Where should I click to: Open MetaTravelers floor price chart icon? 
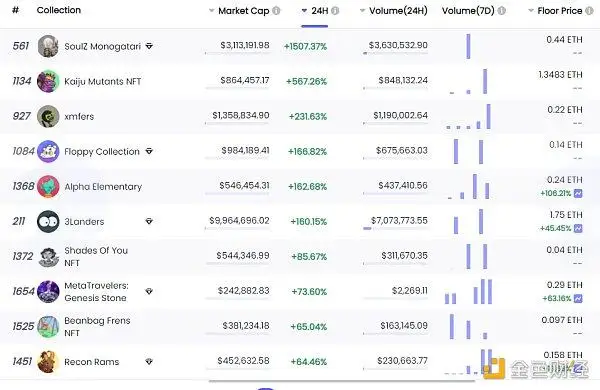pos(578,299)
